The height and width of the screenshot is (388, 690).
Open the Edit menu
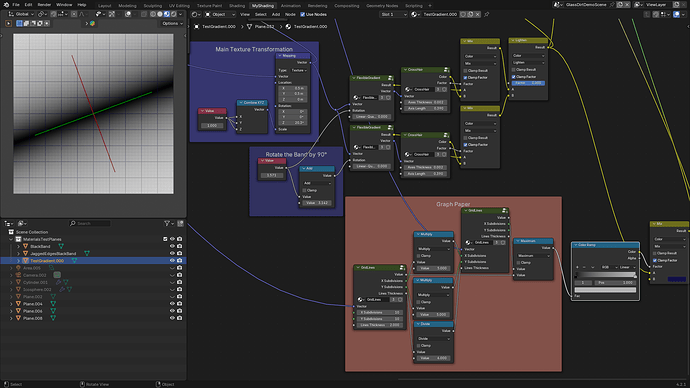coord(28,4)
